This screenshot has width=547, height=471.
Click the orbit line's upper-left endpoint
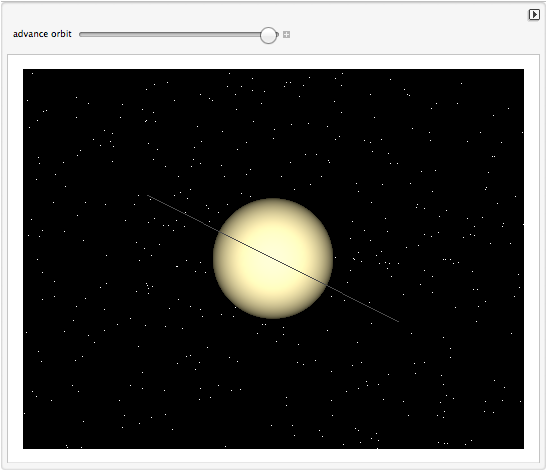[x=148, y=196]
